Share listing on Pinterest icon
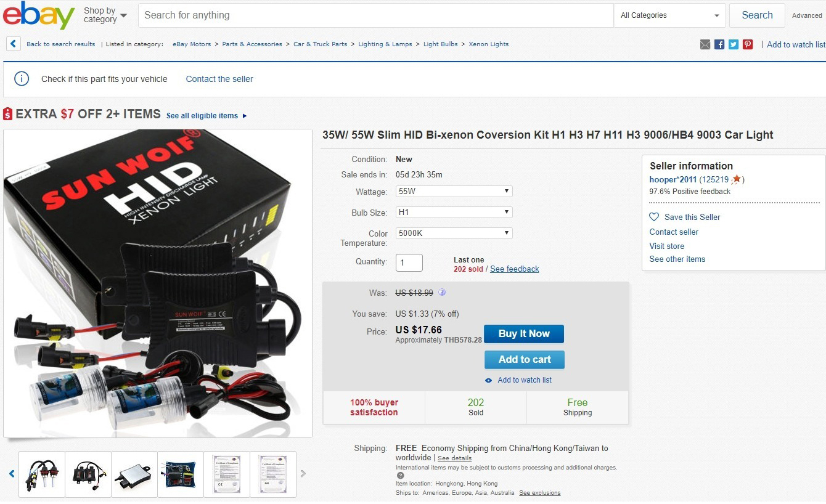This screenshot has height=504, width=826. click(x=748, y=44)
